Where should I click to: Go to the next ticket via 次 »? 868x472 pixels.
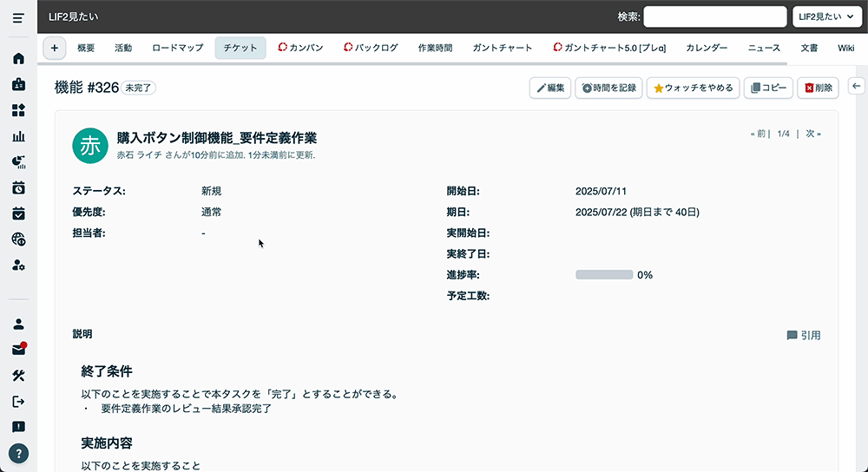click(812, 134)
